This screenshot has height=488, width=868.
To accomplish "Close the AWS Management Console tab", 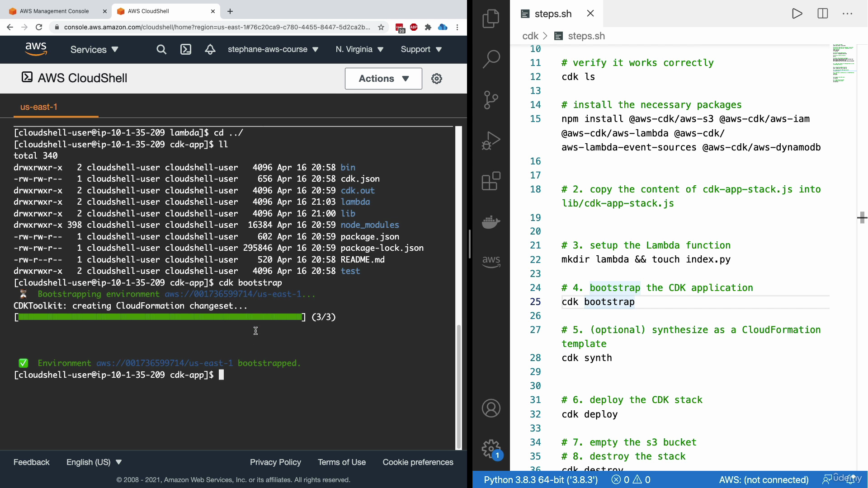I will [x=105, y=11].
